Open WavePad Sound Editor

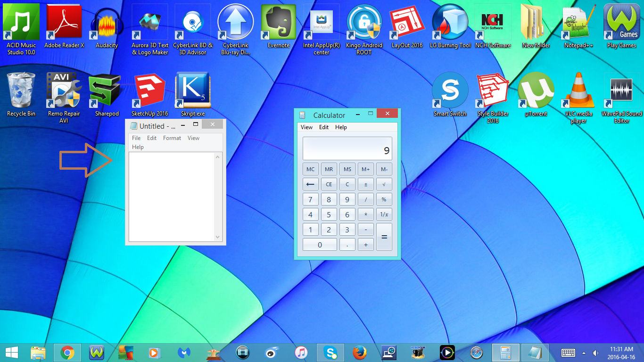(621, 90)
